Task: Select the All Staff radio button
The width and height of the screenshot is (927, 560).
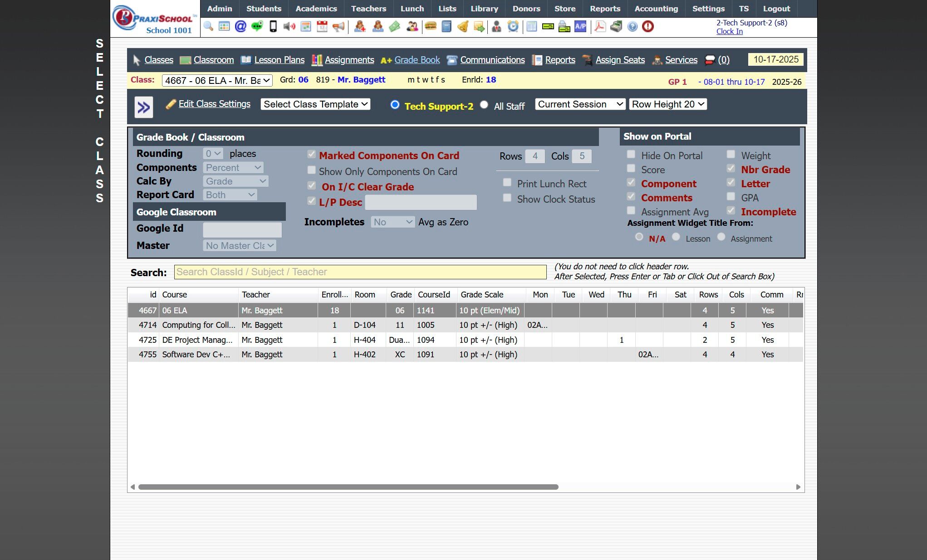Action: pos(484,105)
